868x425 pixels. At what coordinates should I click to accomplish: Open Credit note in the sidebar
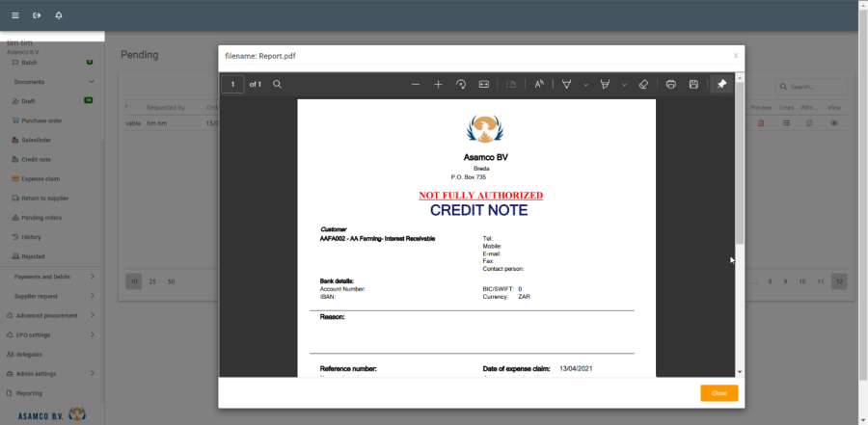36,159
